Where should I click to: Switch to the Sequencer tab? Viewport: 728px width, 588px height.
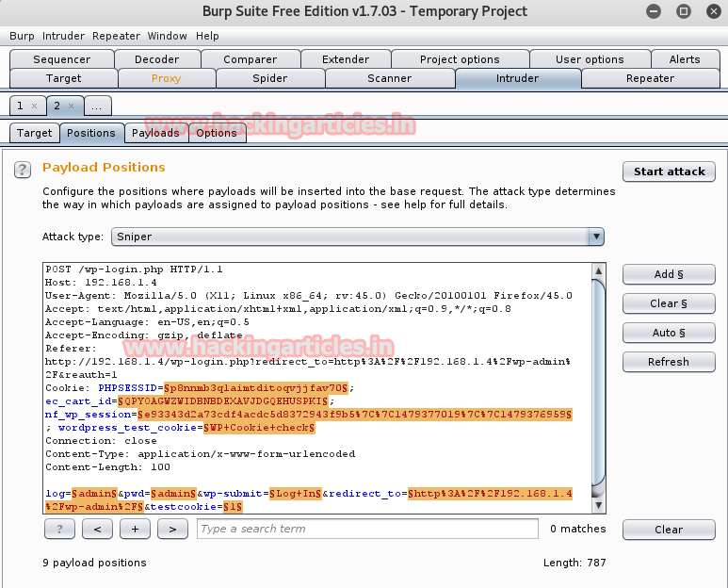tap(62, 59)
